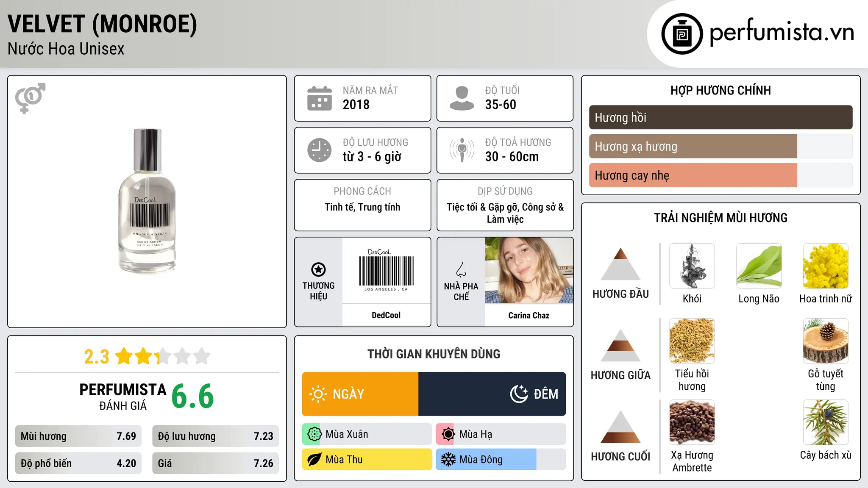Click the Hương cay nhẹ accord bar

click(721, 175)
